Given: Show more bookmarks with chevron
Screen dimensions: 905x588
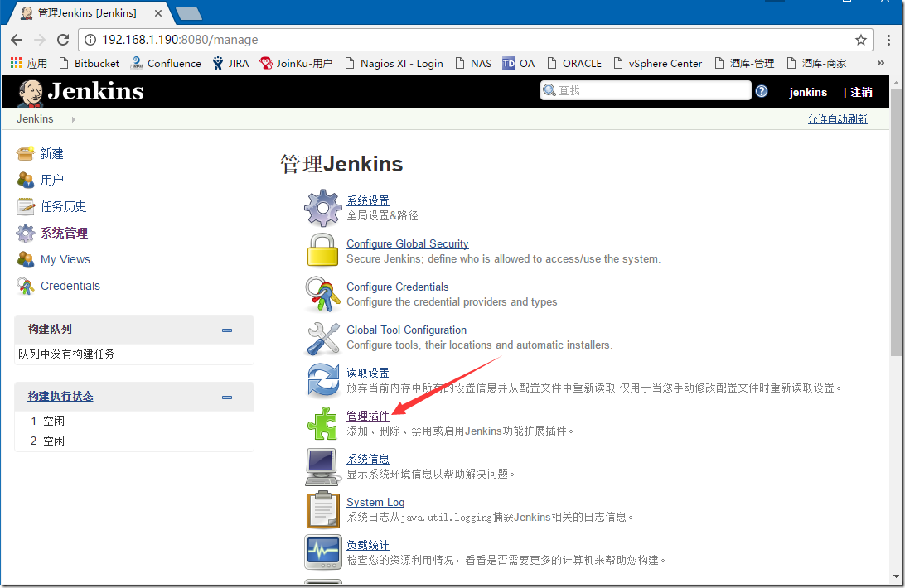Looking at the screenshot, I should (881, 63).
